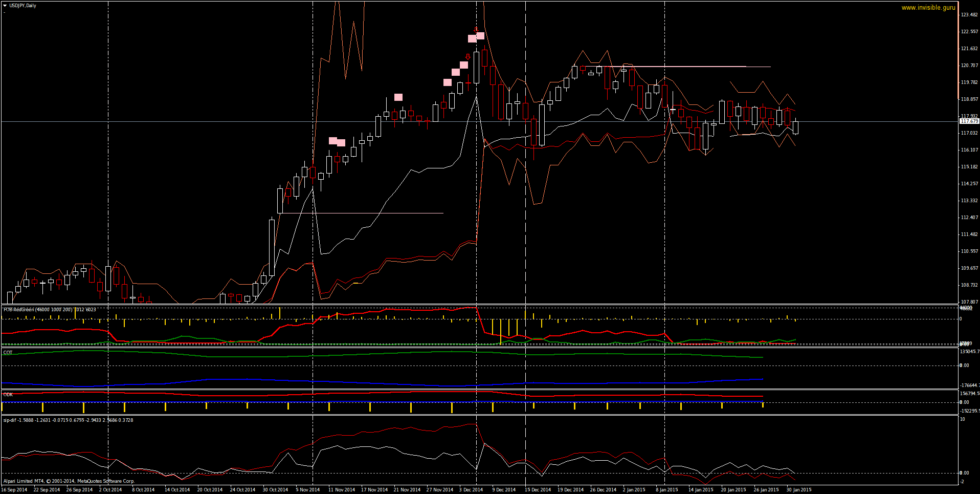980x494 pixels.
Task: Click the 121.632 price scale label
Action: point(969,48)
